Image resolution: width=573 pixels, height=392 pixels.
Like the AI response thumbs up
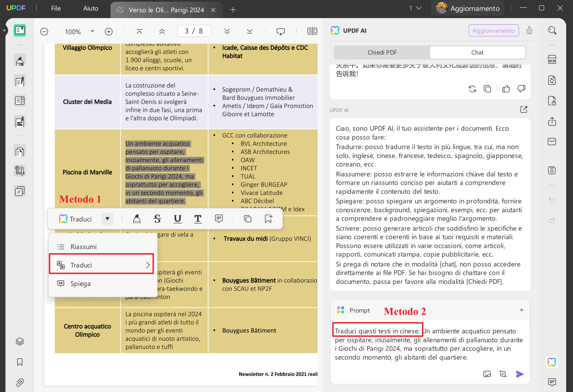point(506,89)
